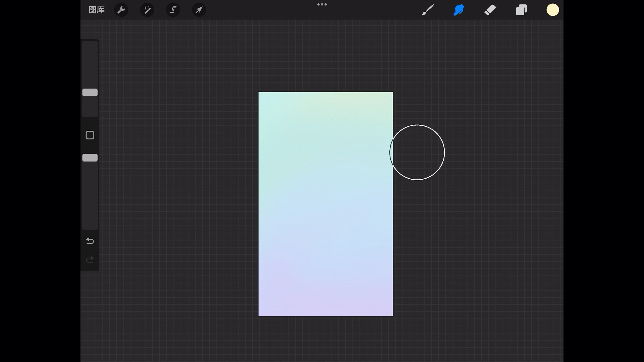Open the Layers panel
This screenshot has width=644, height=362.
pos(521,10)
